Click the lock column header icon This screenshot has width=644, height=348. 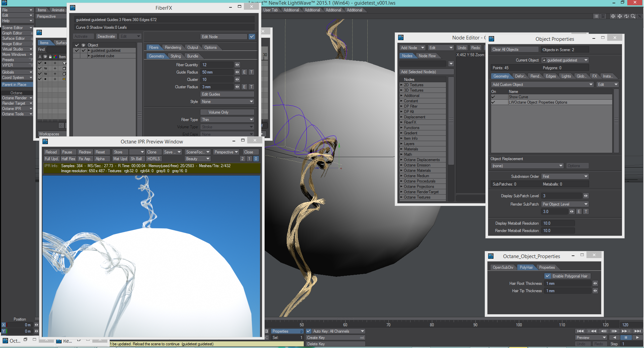click(50, 57)
